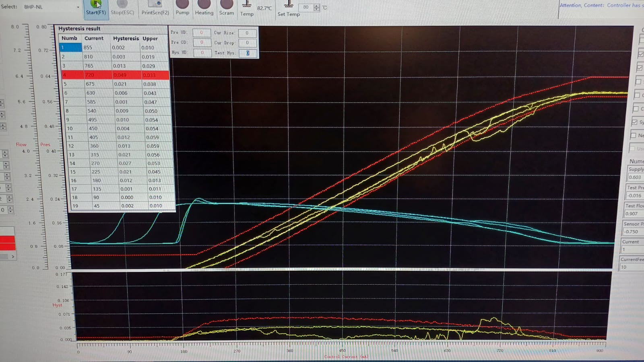Click the right scroll arrow in left panel
This screenshot has height=362, width=644.
point(13,257)
